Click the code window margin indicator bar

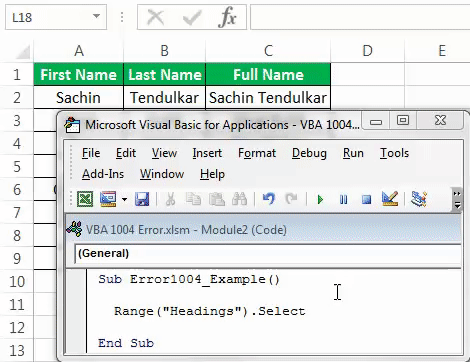(76, 311)
